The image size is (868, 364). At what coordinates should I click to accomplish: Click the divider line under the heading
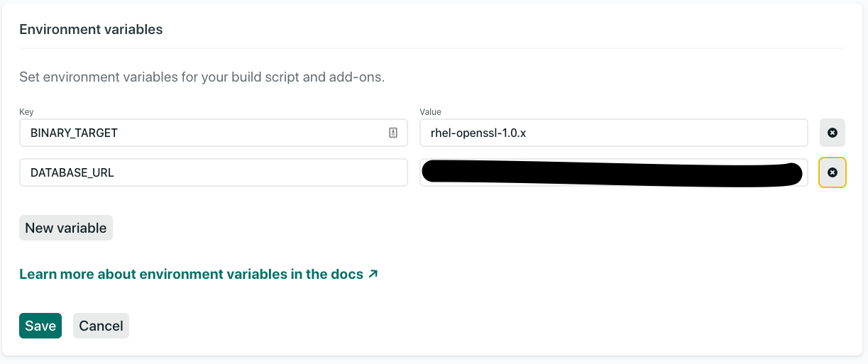point(432,48)
